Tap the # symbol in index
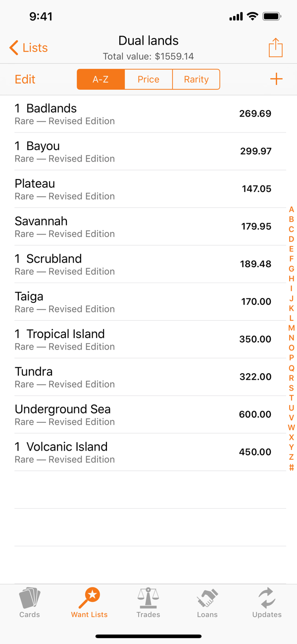The width and height of the screenshot is (297, 644). [292, 468]
